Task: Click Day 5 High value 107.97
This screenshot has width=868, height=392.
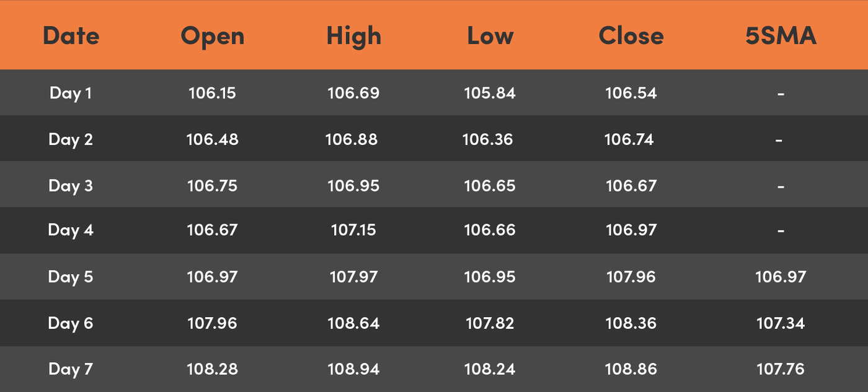Action: coord(353,277)
